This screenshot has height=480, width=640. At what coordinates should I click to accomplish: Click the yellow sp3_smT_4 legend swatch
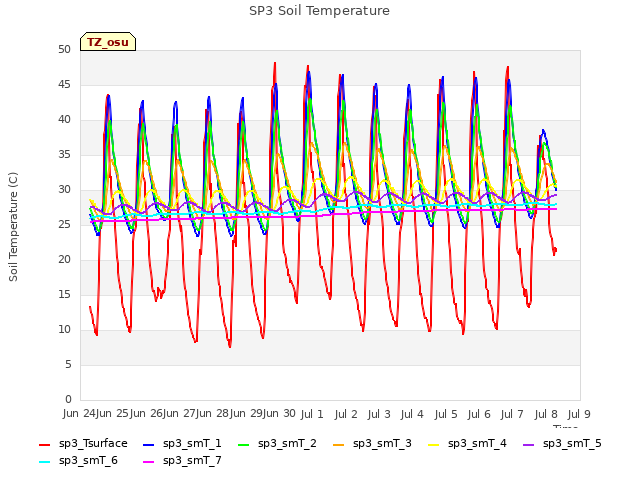point(433,444)
